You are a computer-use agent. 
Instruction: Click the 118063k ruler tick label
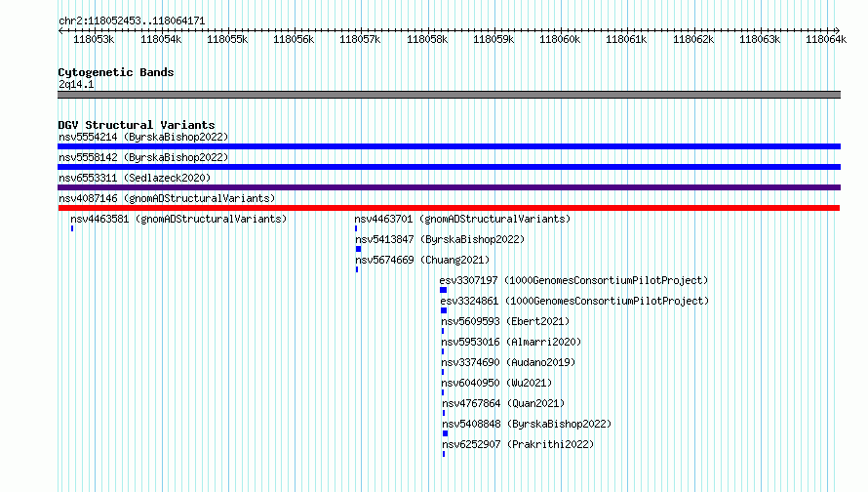760,39
